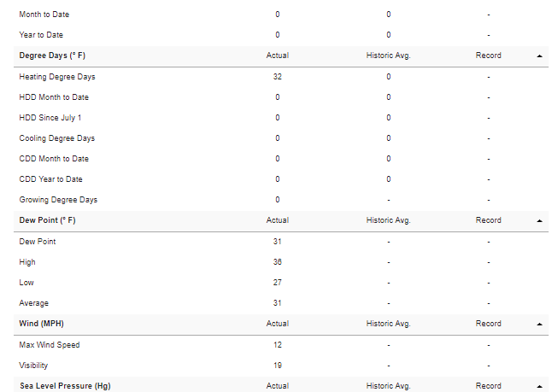552x392 pixels.
Task: Click Record column in Dew Point header
Action: pos(488,220)
